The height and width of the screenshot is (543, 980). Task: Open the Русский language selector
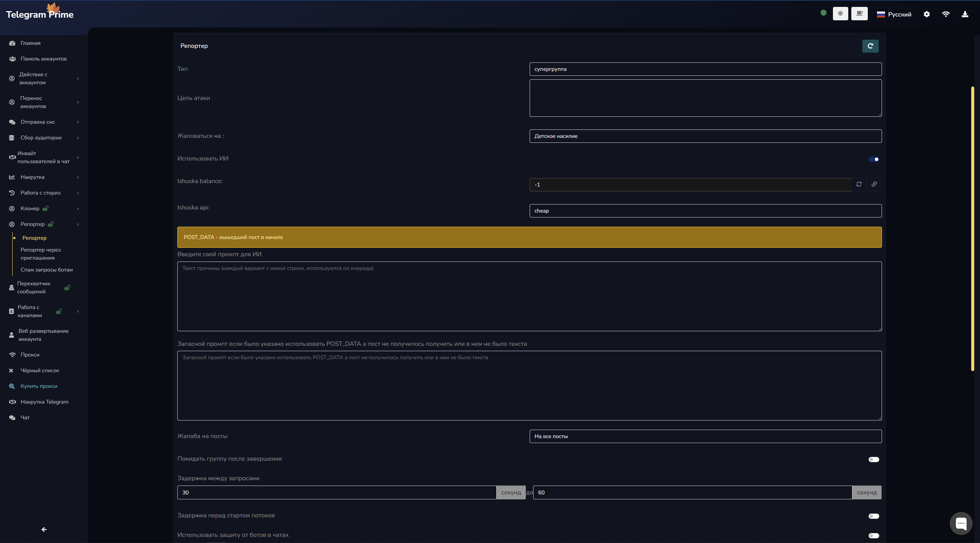click(x=894, y=15)
